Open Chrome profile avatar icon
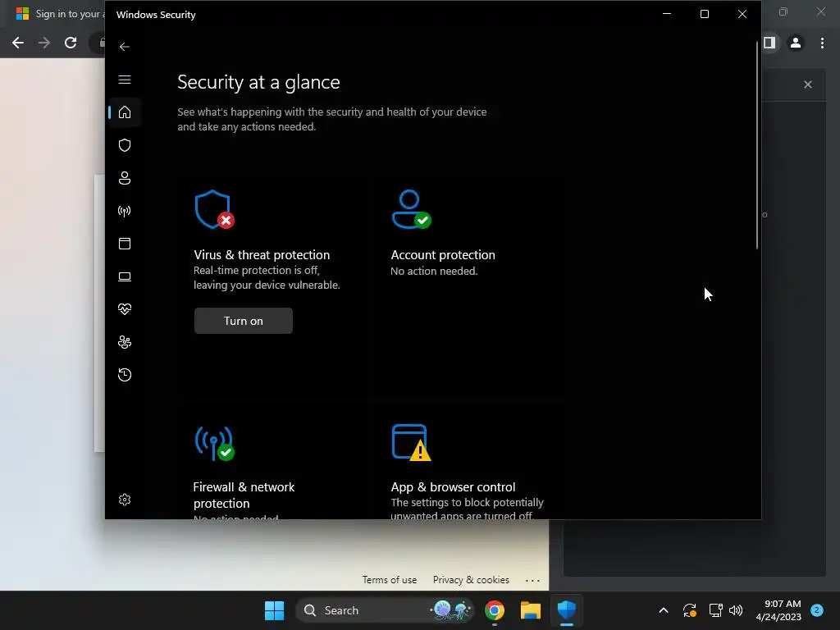The image size is (840, 630). pyautogui.click(x=796, y=43)
